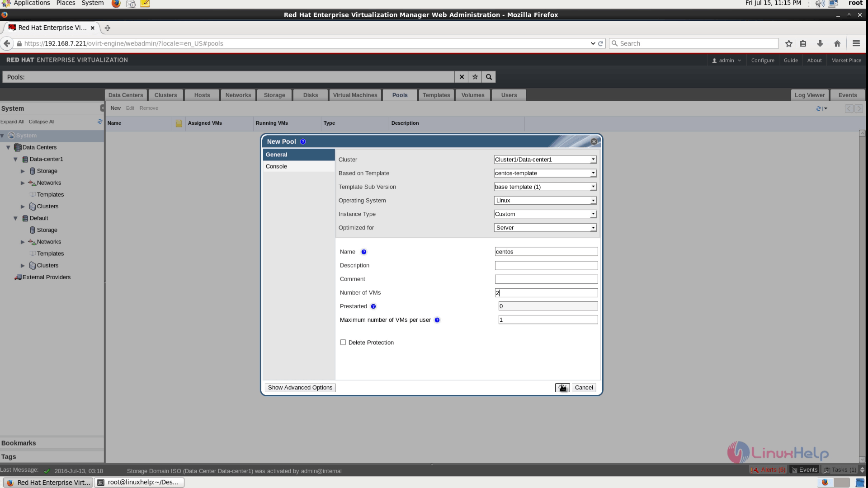The width and height of the screenshot is (868, 488).
Task: Open the Log Viewer button
Action: [809, 95]
